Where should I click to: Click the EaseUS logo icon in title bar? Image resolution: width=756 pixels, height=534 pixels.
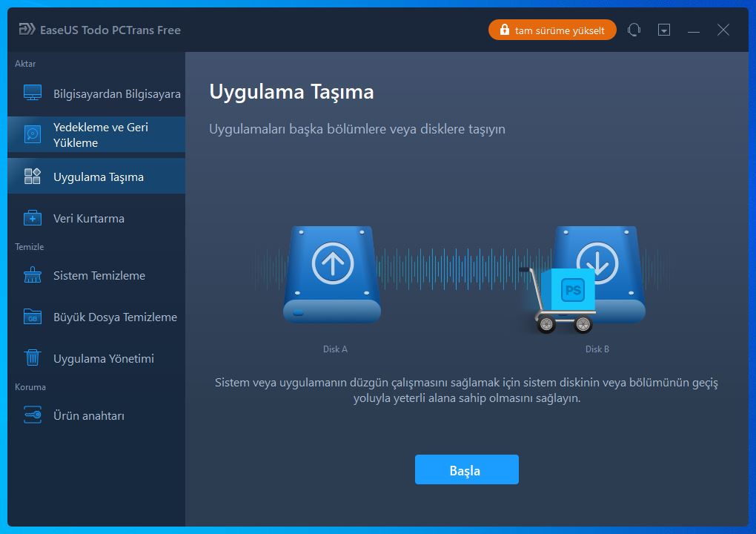27,30
